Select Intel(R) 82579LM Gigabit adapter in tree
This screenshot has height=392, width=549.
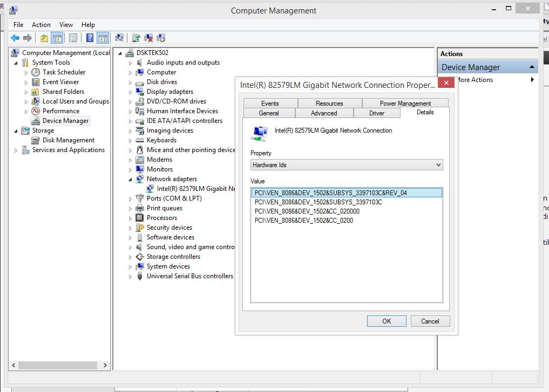click(196, 189)
